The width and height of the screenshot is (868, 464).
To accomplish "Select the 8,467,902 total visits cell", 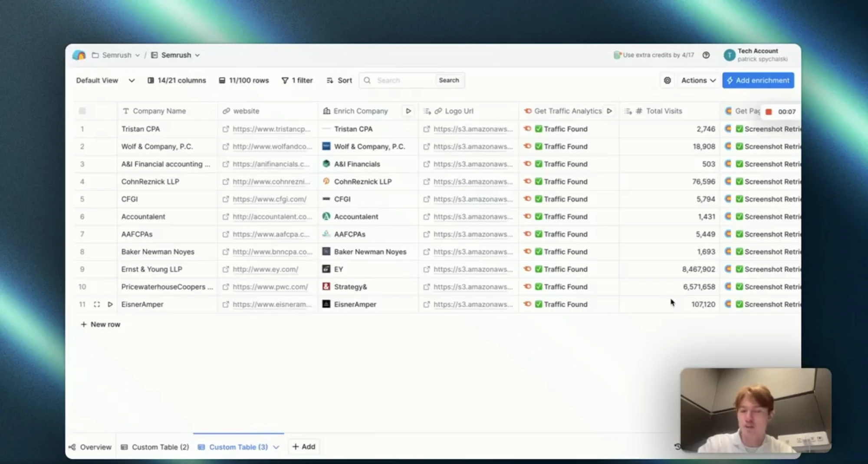I will 669,269.
